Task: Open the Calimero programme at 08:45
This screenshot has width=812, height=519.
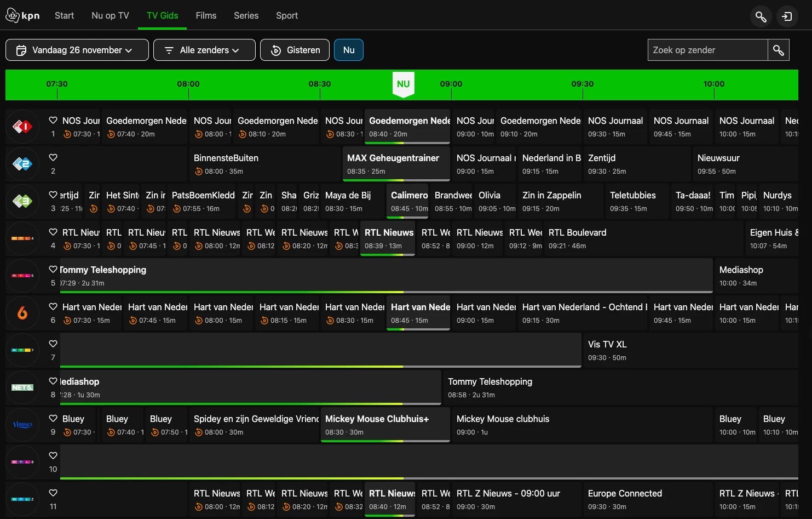Action: pos(407,201)
